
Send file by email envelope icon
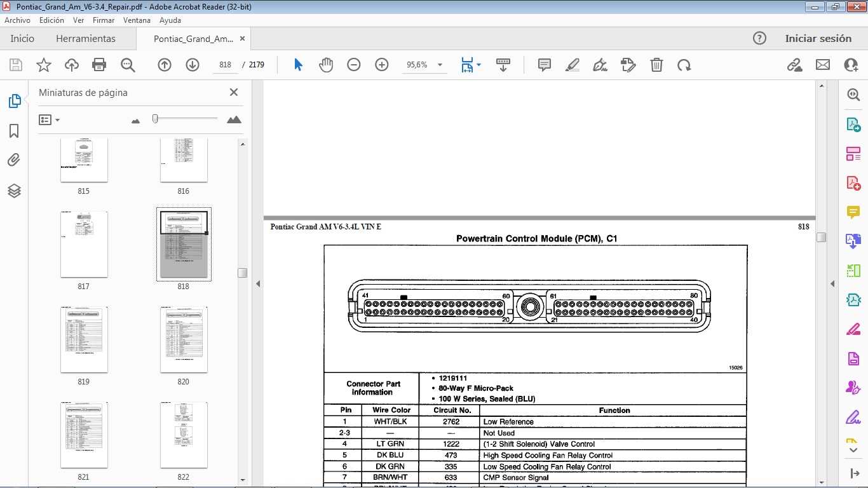pyautogui.click(x=823, y=65)
